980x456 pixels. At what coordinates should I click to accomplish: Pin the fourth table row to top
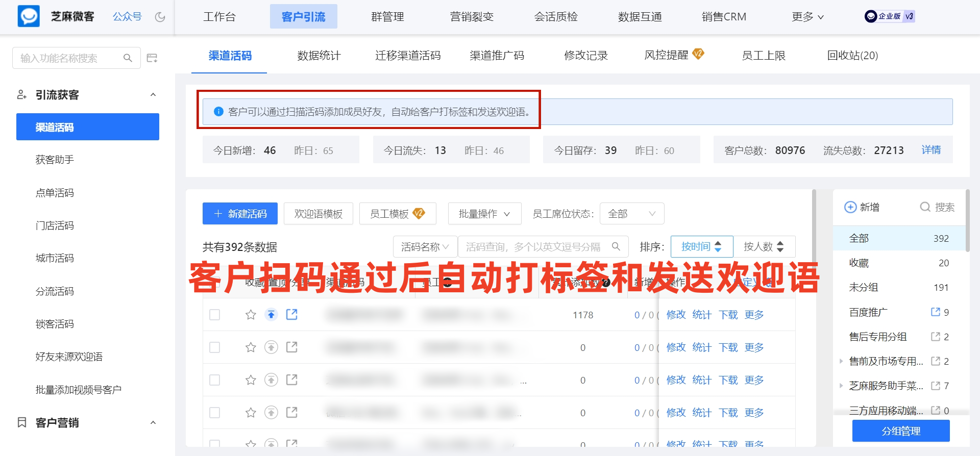271,413
